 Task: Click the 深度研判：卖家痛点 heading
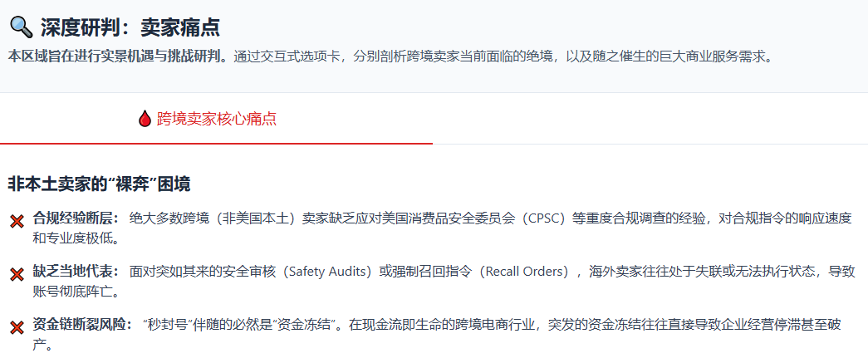click(x=130, y=27)
